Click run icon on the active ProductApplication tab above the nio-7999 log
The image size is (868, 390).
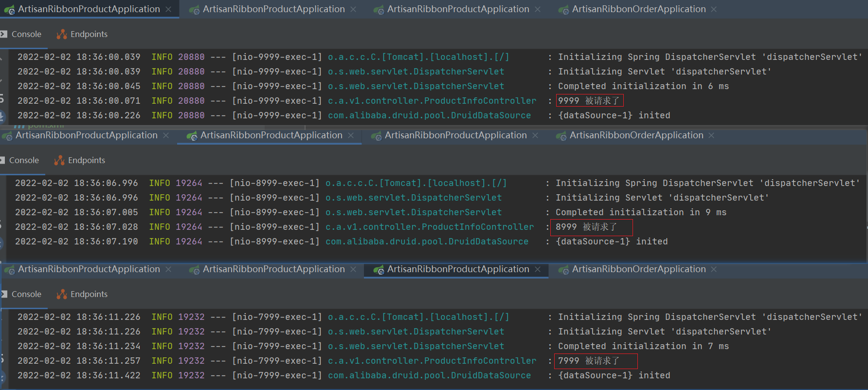[379, 269]
